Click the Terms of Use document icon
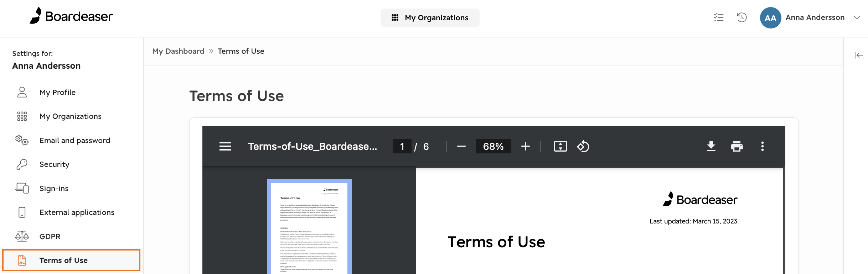The image size is (868, 274). (22, 260)
